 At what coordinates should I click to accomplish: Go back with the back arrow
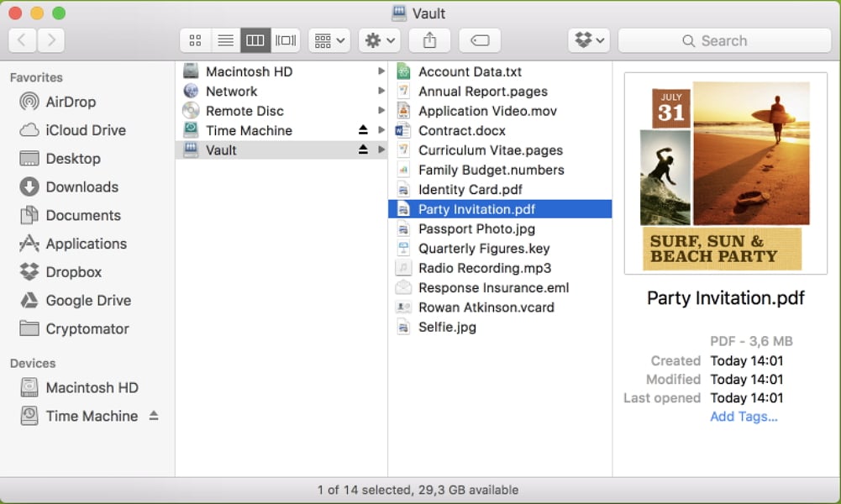[x=22, y=40]
